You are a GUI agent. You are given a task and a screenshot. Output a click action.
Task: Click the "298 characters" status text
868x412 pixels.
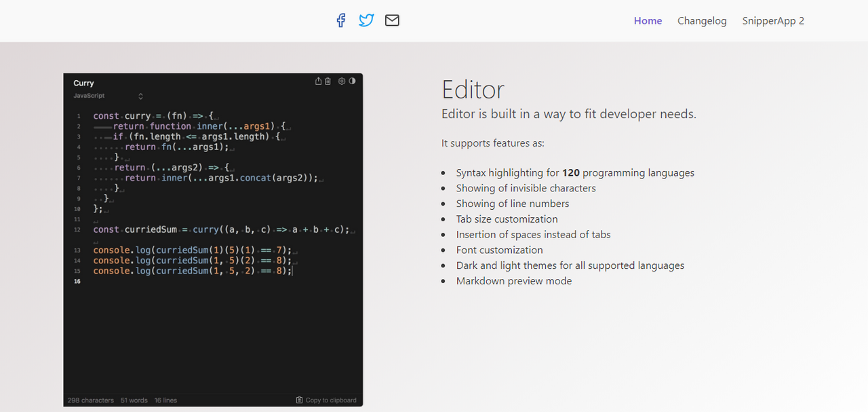click(91, 400)
